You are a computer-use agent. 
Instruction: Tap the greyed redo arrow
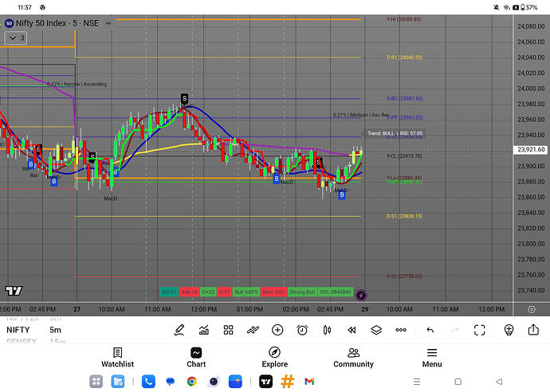coord(455,330)
